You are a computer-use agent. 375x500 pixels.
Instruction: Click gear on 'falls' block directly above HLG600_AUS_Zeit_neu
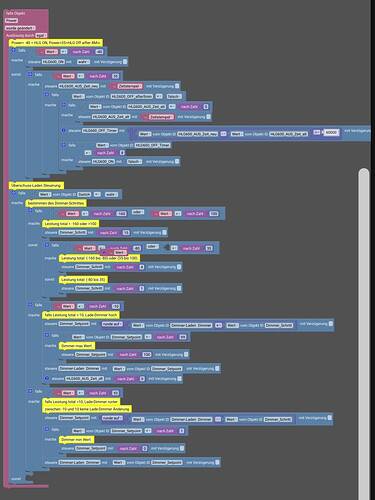[30, 74]
